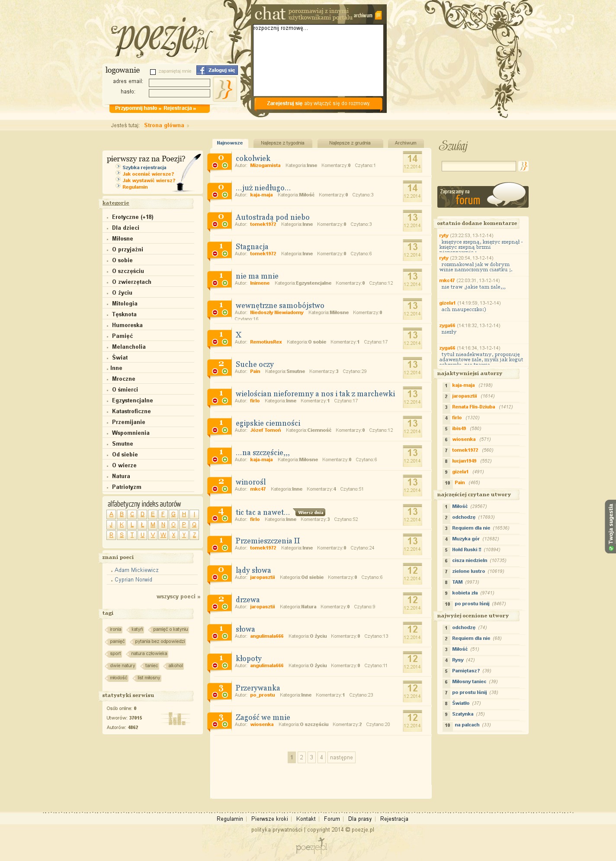Upvote the poem "drzewa" with the plus icon
Screen dimensions: 616x861
coord(225,607)
